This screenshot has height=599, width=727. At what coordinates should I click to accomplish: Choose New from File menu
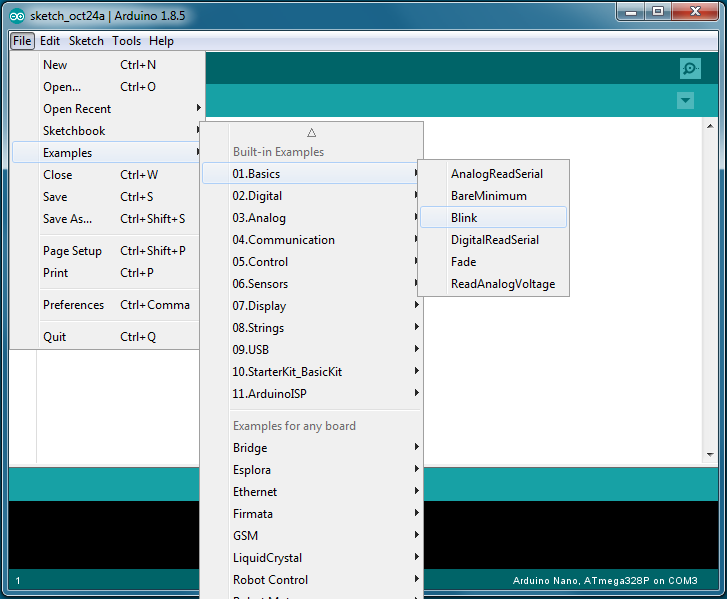pos(108,65)
